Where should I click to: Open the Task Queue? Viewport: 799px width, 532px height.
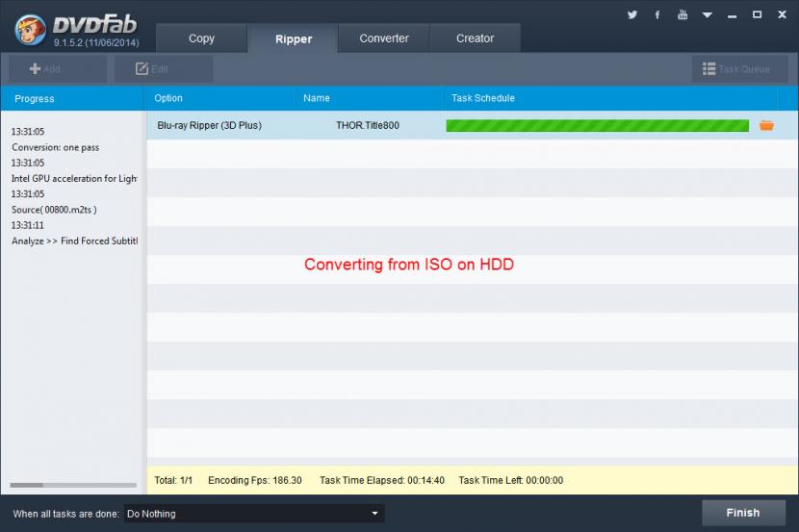point(739,68)
